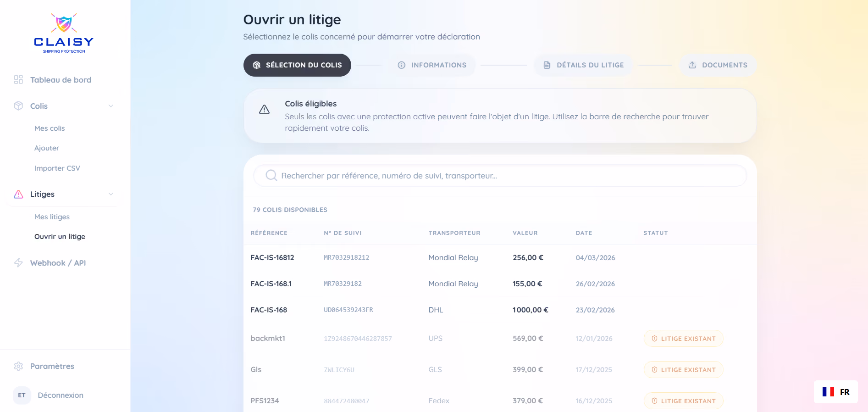Click Déconnexion to log out
The height and width of the screenshot is (412, 868).
61,395
